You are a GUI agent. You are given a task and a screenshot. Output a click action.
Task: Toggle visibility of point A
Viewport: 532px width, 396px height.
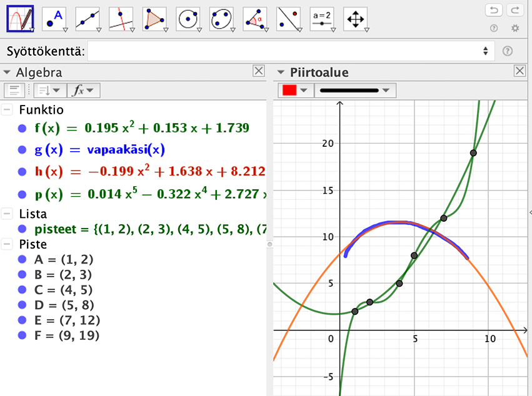[23, 260]
